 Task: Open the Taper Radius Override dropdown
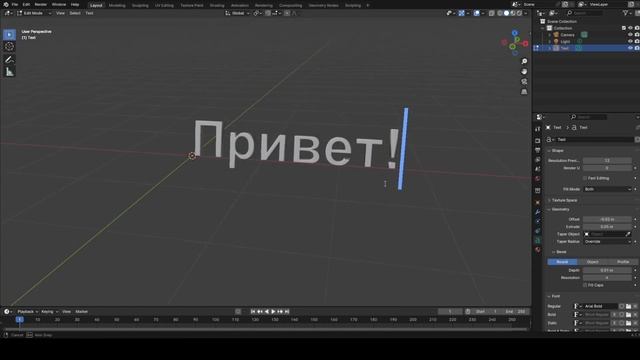coord(607,242)
